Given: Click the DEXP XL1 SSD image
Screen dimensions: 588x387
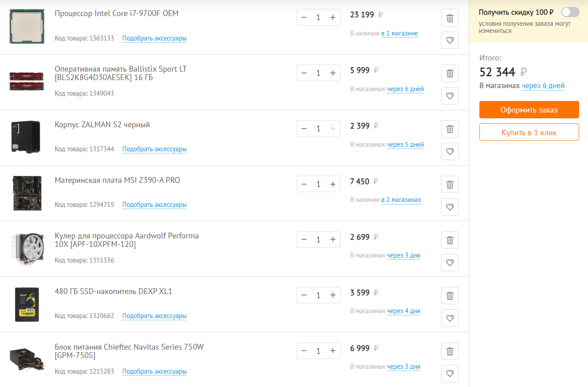Looking at the screenshot, I should (x=27, y=304).
